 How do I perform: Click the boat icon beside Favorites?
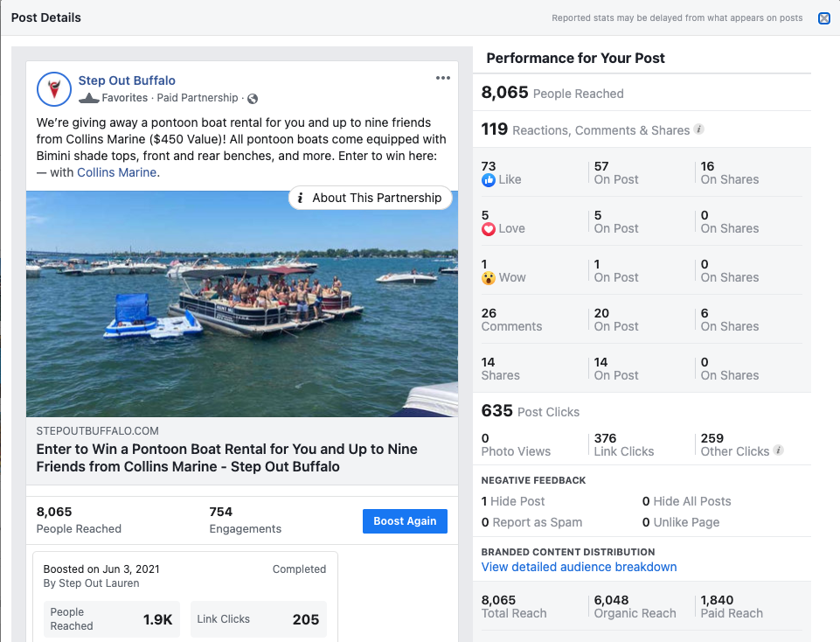point(89,98)
